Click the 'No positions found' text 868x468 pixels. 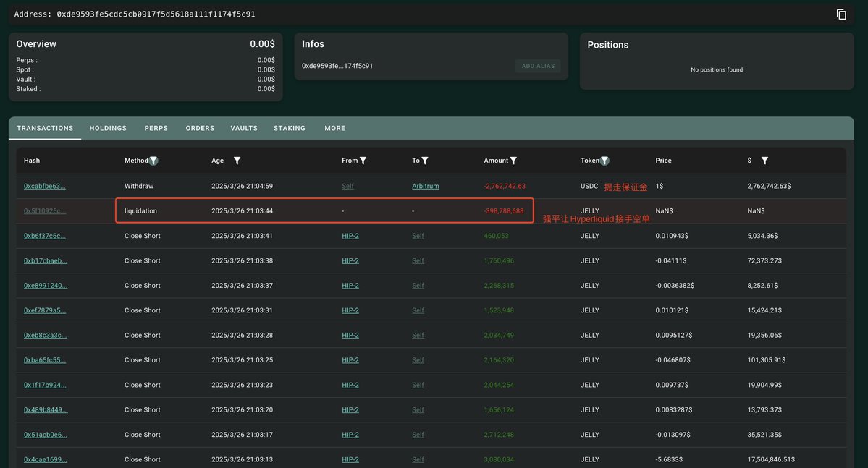716,69
